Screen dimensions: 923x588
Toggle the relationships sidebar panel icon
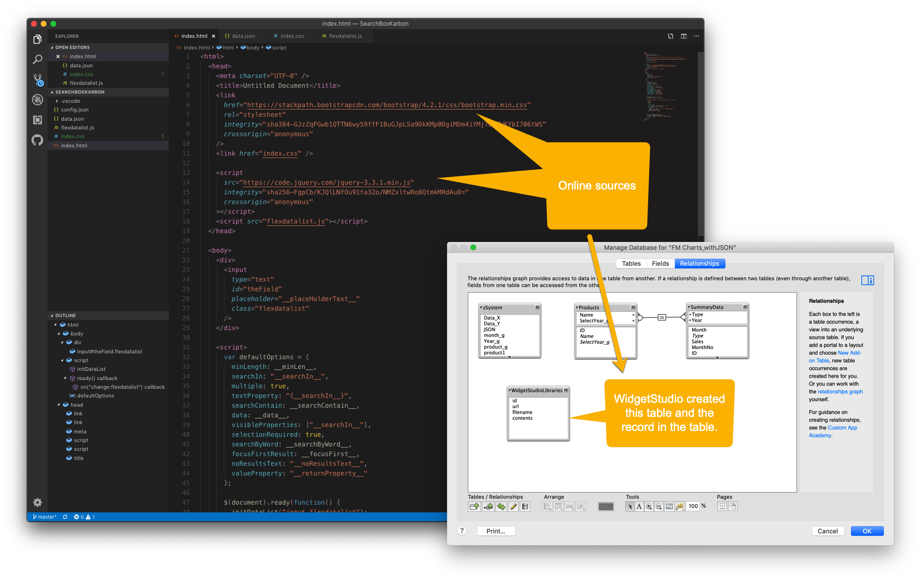click(867, 280)
